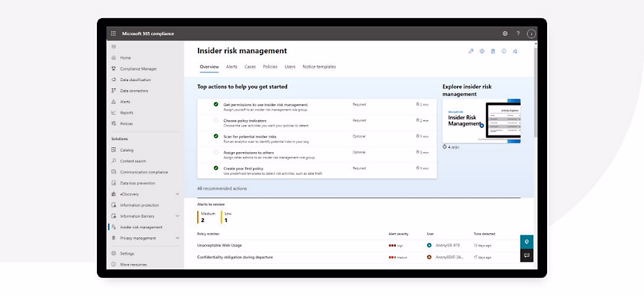
Task: Expand the eDiscovery section chevron
Action: tap(177, 194)
